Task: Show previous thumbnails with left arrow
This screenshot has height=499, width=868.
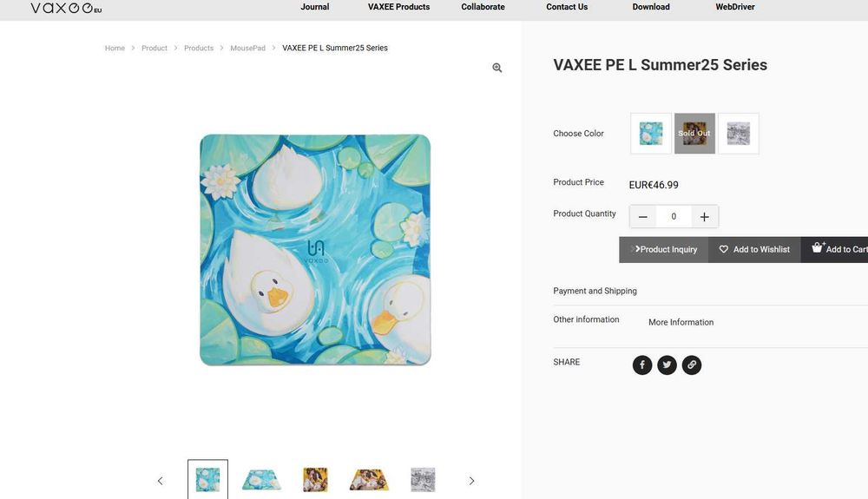Action: [x=160, y=481]
